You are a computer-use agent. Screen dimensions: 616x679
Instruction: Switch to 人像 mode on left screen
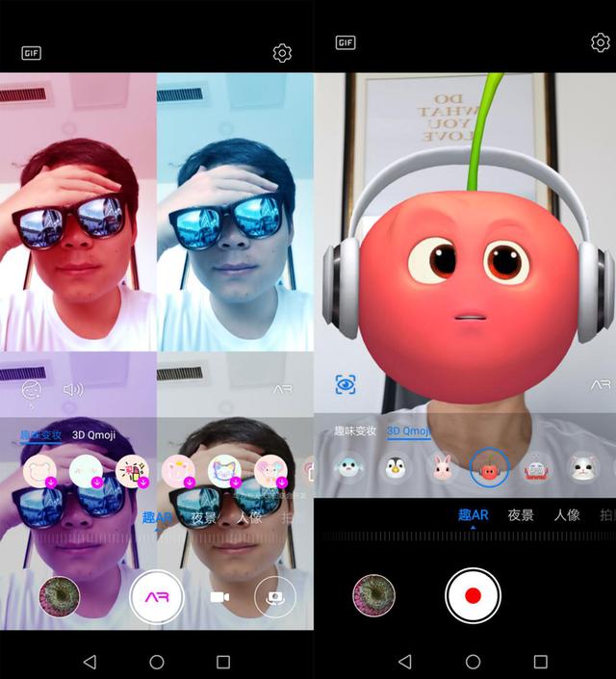pyautogui.click(x=250, y=517)
